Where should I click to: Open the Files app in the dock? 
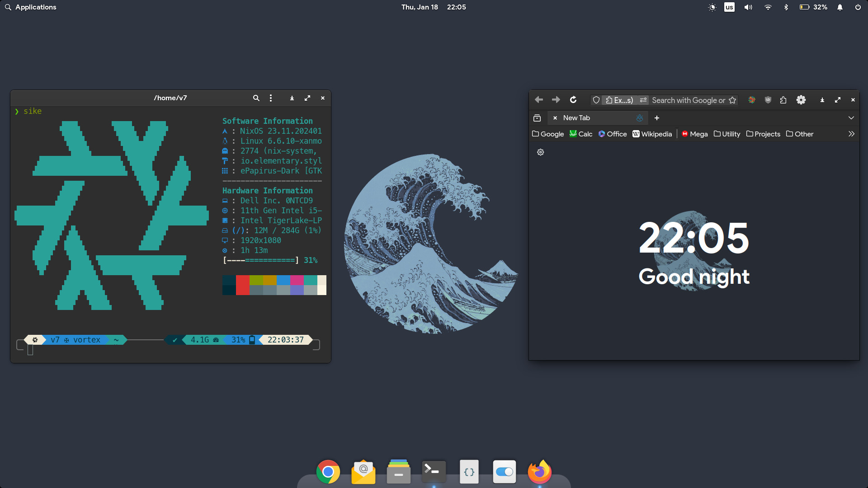[399, 472]
